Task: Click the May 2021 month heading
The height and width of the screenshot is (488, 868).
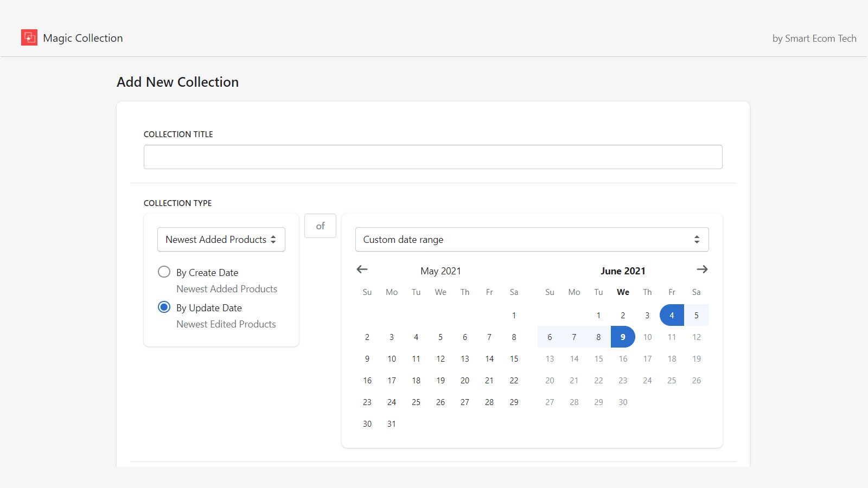Action: click(441, 271)
